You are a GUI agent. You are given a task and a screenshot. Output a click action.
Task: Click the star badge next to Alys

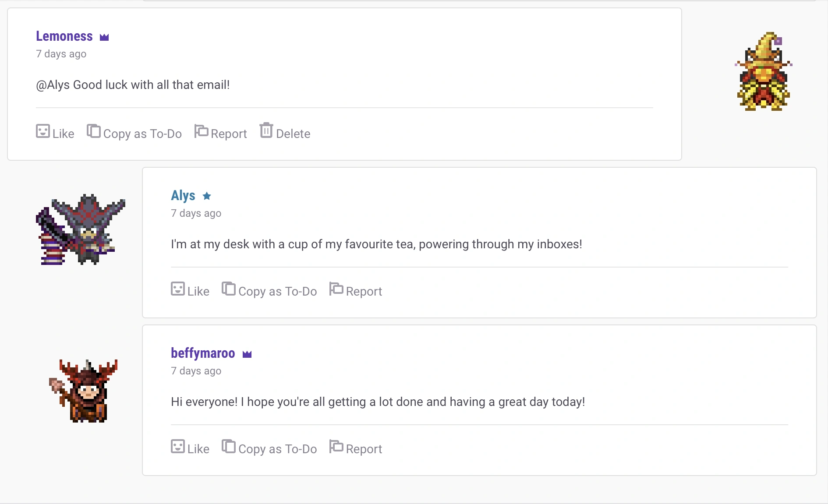207,196
